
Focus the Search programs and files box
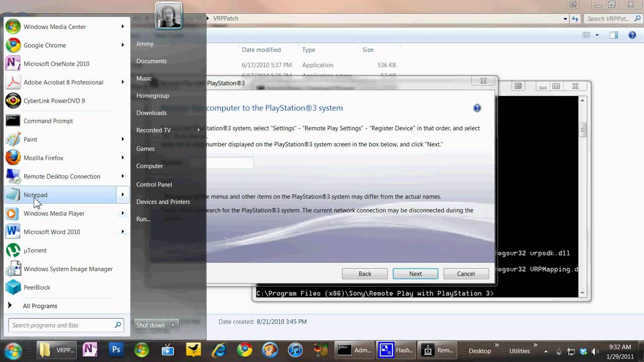click(x=65, y=325)
